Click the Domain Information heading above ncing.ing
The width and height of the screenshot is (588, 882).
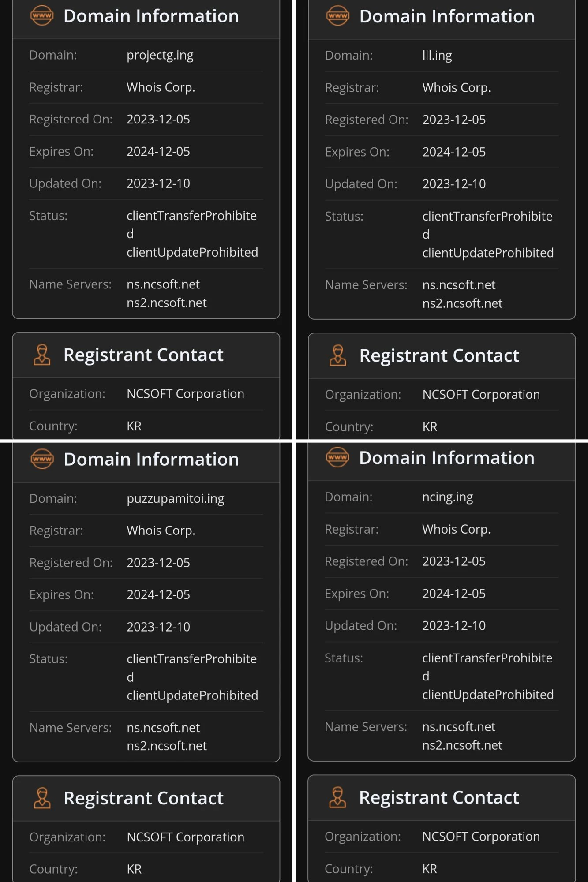click(x=446, y=458)
